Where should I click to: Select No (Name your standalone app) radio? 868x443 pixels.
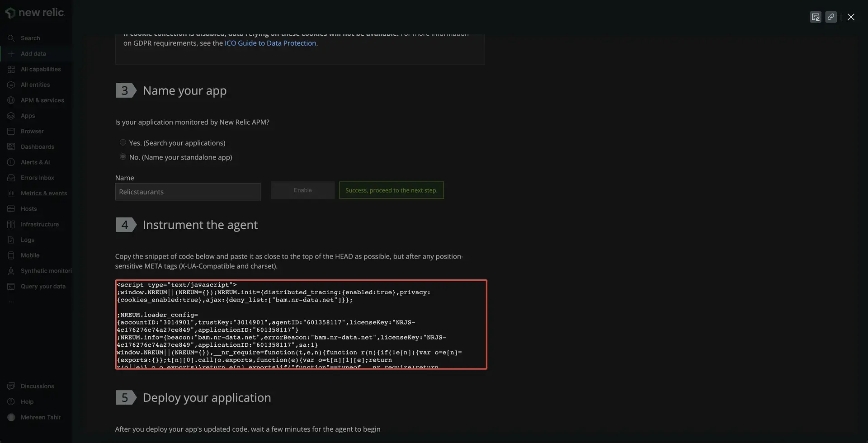(x=123, y=157)
